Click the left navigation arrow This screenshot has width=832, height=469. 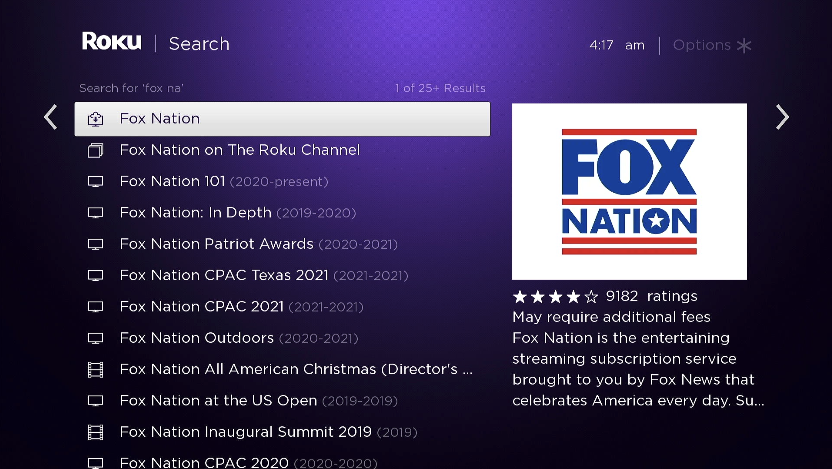click(50, 118)
